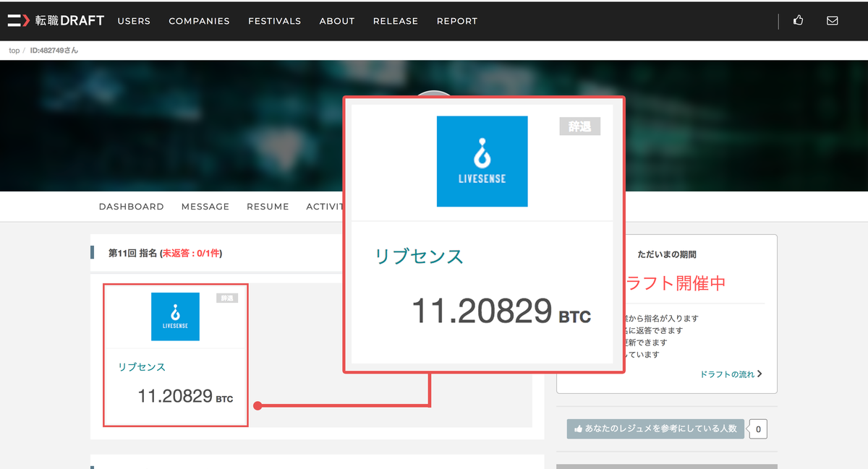Open the COMPANIES menu item
This screenshot has width=868, height=469.
click(x=199, y=21)
